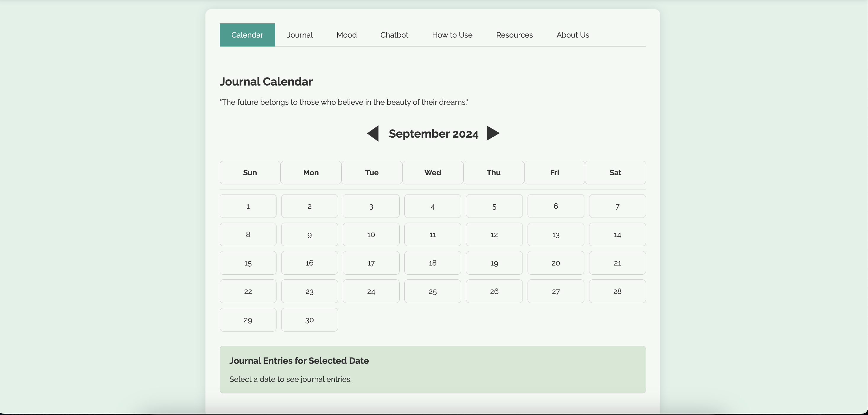Select day 16 in the calendar grid
Screen dimensions: 868x415
tap(309, 263)
